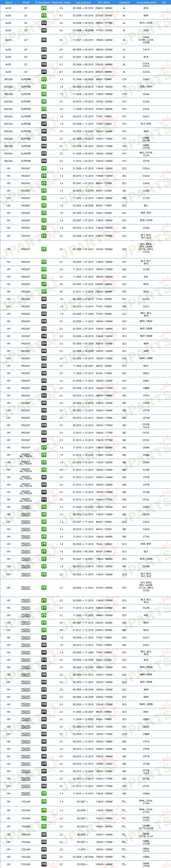Select the '6.0' engine capacity cell
171x868 pixels.
pos(61,72)
